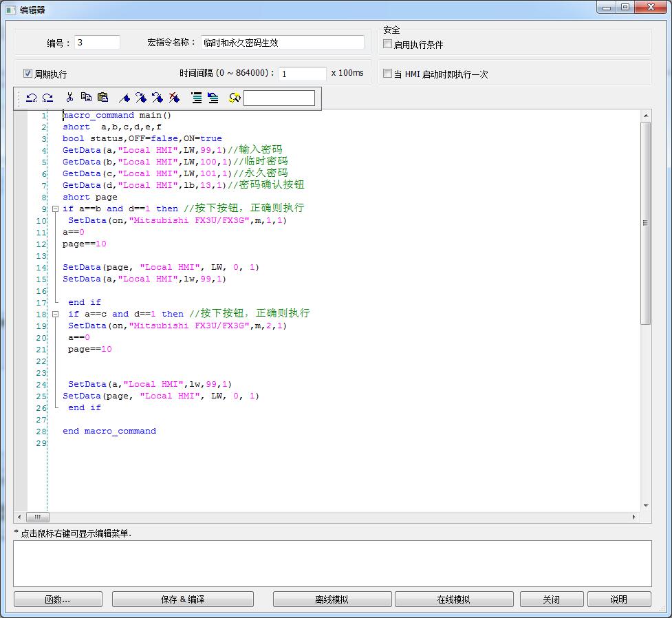The width and height of the screenshot is (672, 618).
Task: Clear all bookmarks with red-X flag icon
Action: pyautogui.click(x=174, y=98)
